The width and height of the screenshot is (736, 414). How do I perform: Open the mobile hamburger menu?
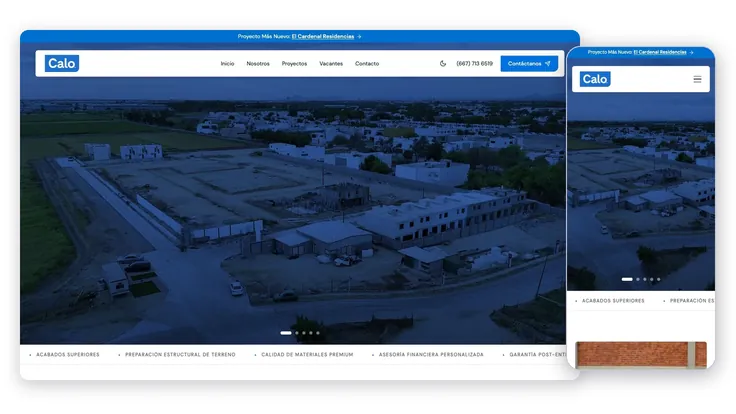click(697, 79)
